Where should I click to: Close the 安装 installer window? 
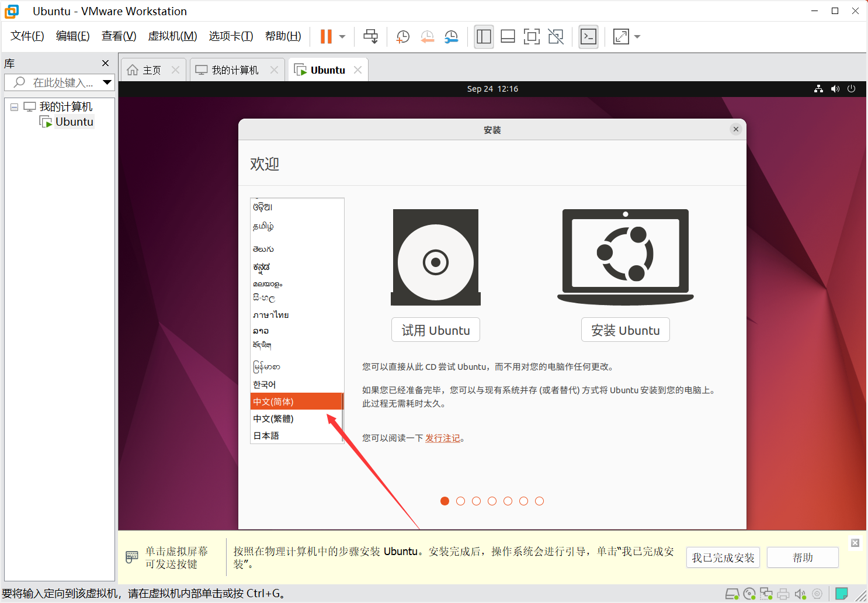point(736,130)
